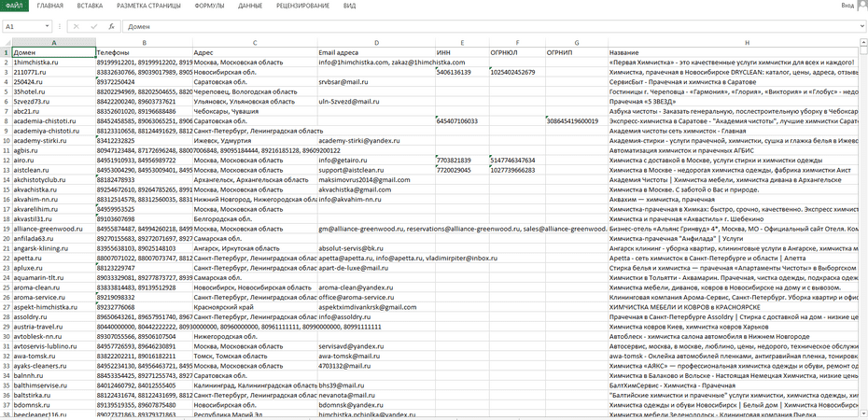
Task: Open the РЕЦЕНЗИРОВАНИЕ tab
Action: pyautogui.click(x=302, y=6)
